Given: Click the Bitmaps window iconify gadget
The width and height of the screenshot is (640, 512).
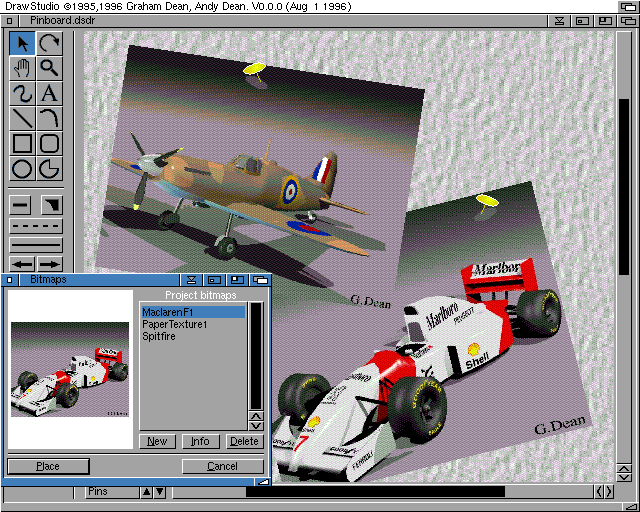Looking at the screenshot, I should (x=191, y=280).
